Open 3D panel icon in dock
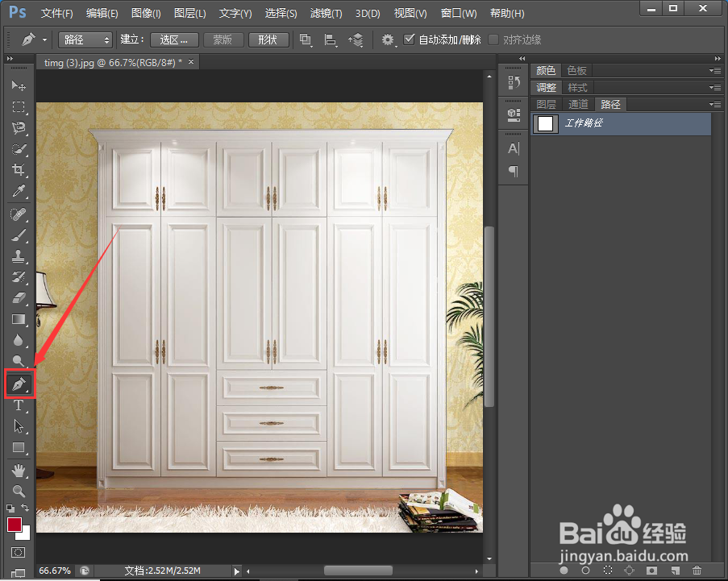This screenshot has width=728, height=581. [x=514, y=114]
